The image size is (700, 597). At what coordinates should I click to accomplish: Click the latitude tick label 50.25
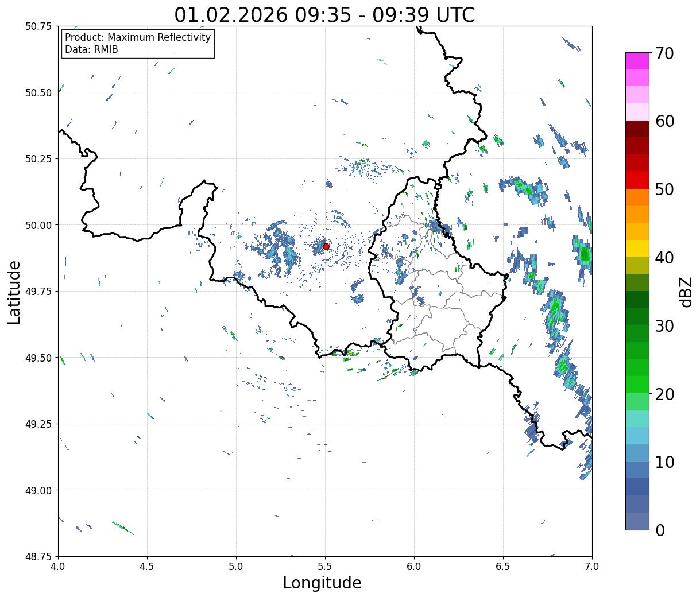tap(38, 159)
